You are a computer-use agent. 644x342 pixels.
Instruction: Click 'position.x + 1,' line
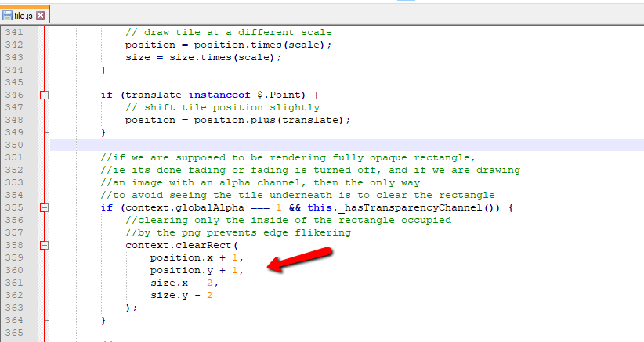coord(197,258)
